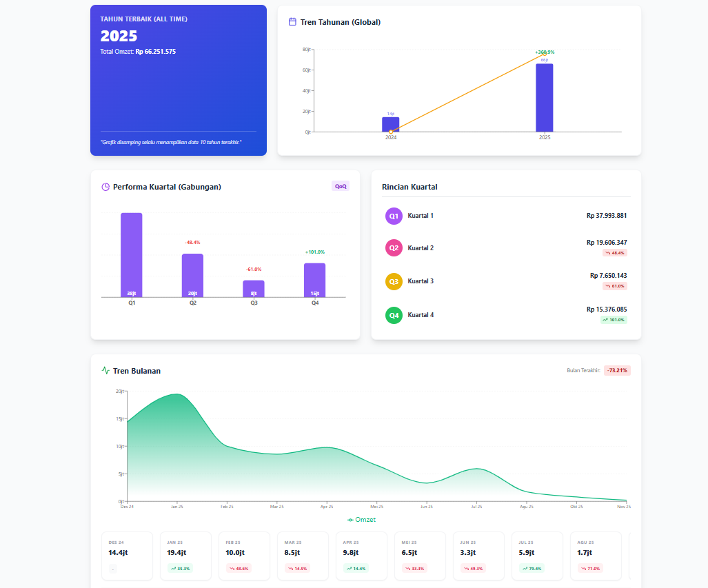Expand the Tahun Terbaik 2025 summary card
708x588 pixels.
click(178, 79)
